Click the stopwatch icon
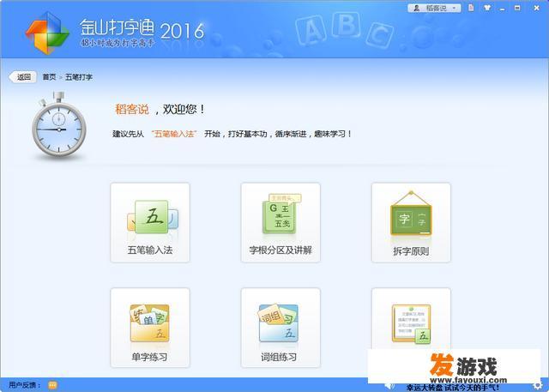Screen dimensions: 549x392 pos(58,125)
